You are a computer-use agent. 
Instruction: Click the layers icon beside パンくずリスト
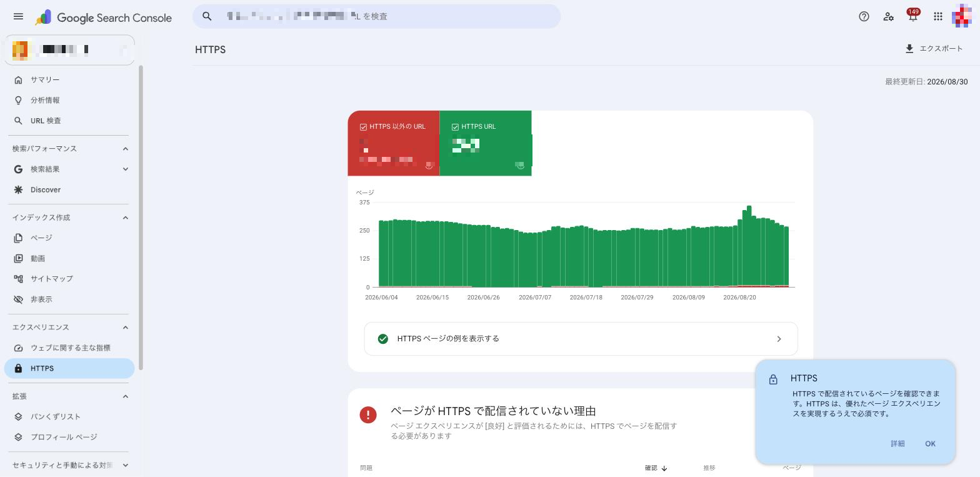18,417
